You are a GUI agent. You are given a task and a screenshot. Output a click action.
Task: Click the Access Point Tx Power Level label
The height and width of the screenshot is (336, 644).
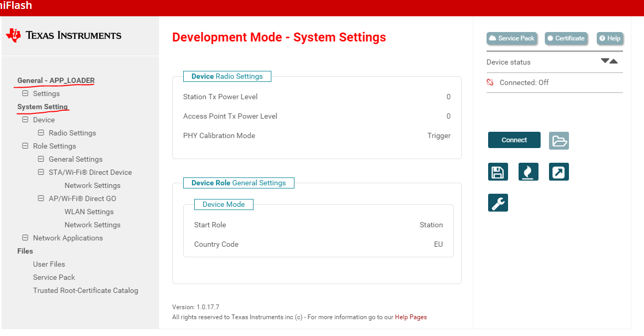(x=230, y=116)
